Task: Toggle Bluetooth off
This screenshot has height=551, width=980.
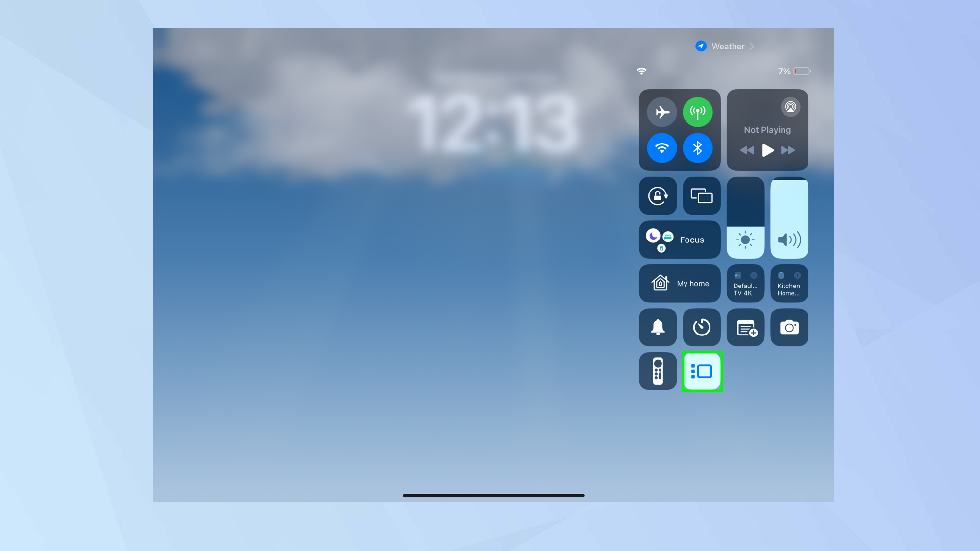Action: (x=698, y=147)
